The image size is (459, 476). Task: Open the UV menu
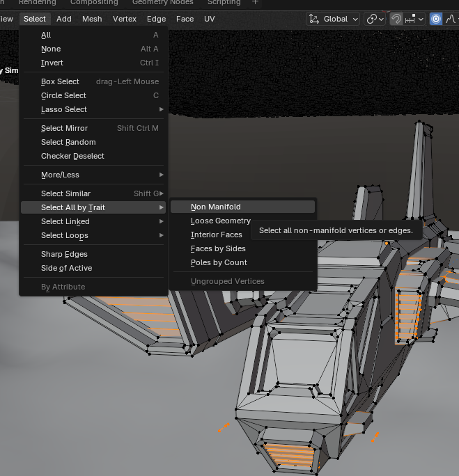[x=210, y=19]
